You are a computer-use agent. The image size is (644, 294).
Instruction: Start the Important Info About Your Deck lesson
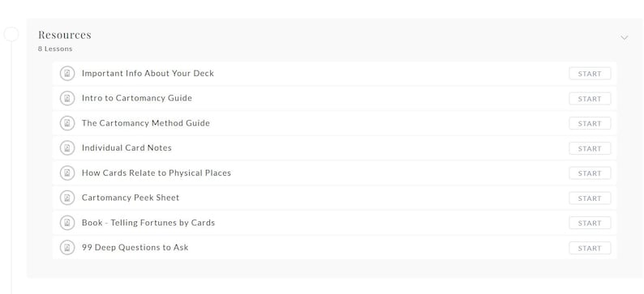[590, 74]
